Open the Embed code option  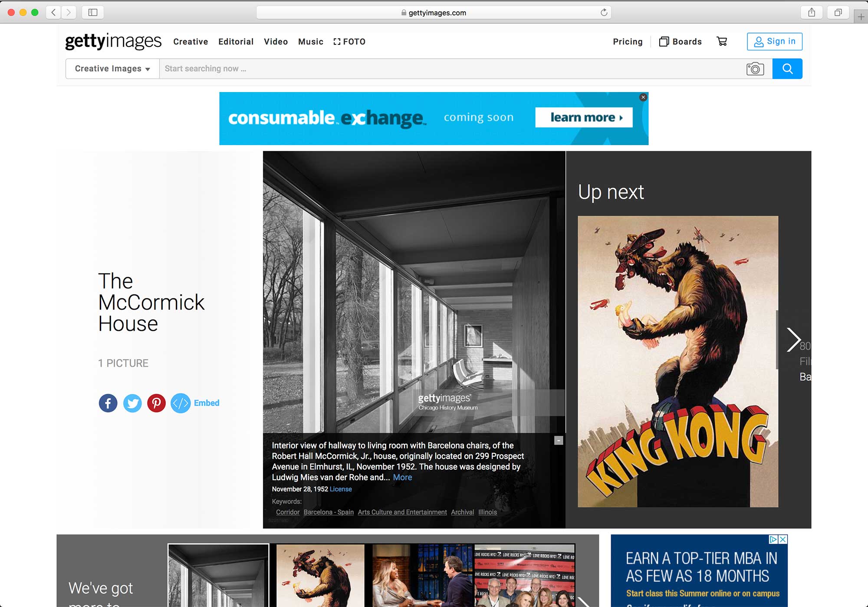(194, 403)
